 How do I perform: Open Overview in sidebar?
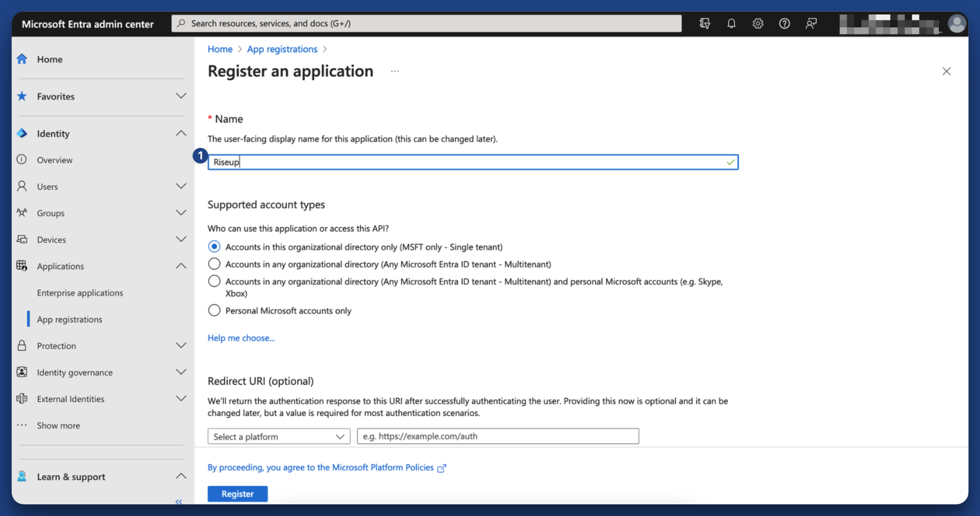click(x=55, y=160)
